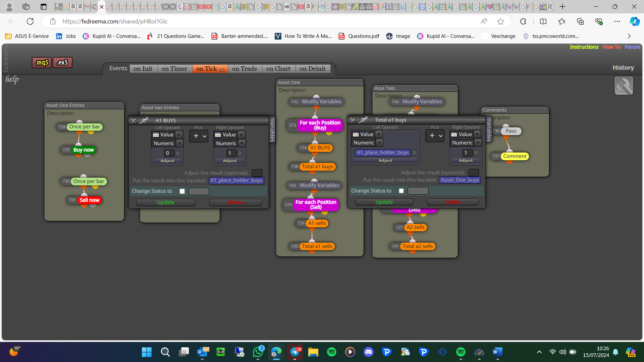Screen dimensions: 644x362
Task: Pin the Total a1 buys panel
Action: [x=363, y=120]
